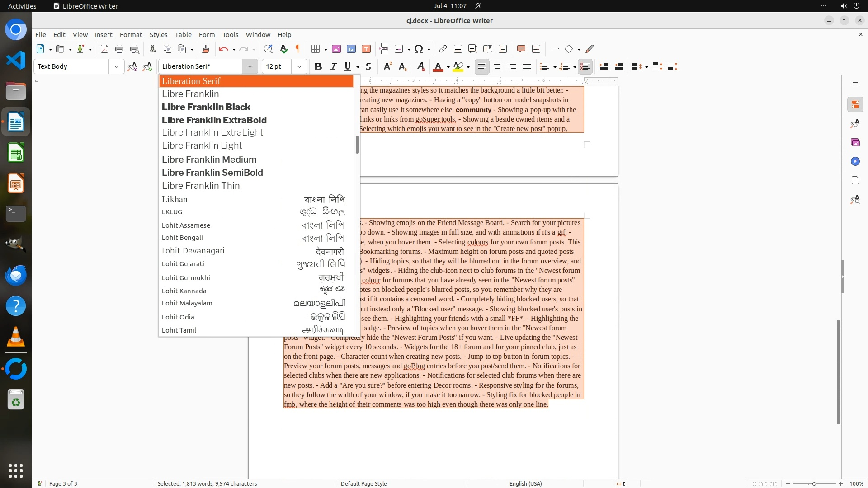The height and width of the screenshot is (488, 868).
Task: Click the Strikethrough icon
Action: click(368, 66)
